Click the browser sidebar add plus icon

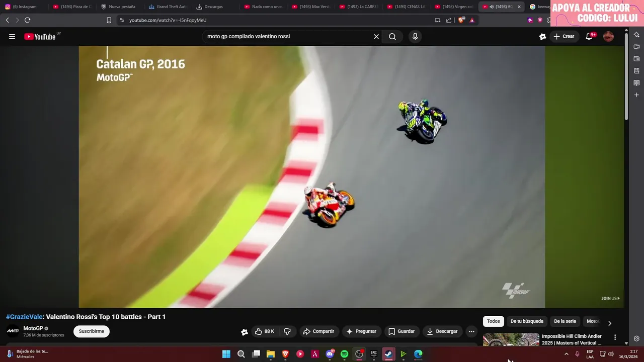pyautogui.click(x=636, y=95)
